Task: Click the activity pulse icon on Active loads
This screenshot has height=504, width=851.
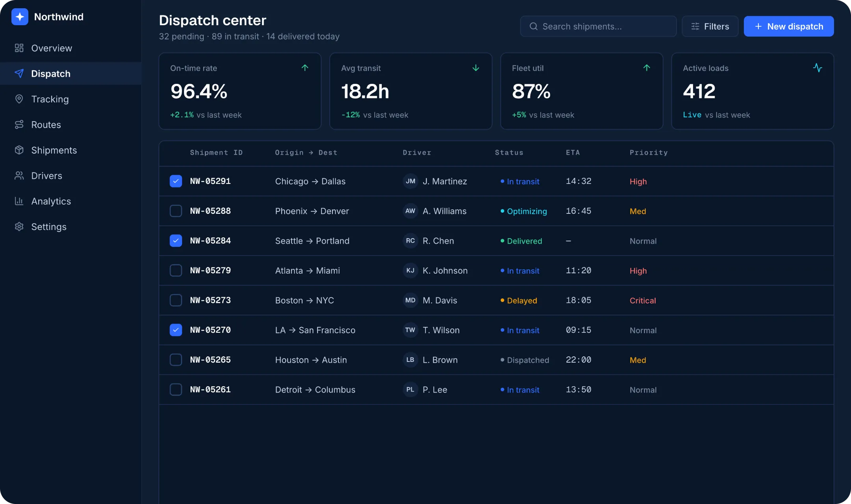Action: point(818,68)
